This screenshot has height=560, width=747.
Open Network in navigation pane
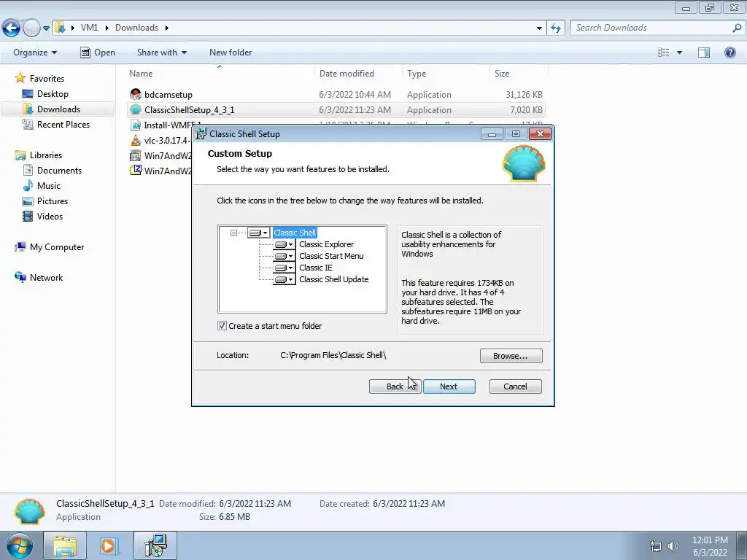pyautogui.click(x=46, y=278)
